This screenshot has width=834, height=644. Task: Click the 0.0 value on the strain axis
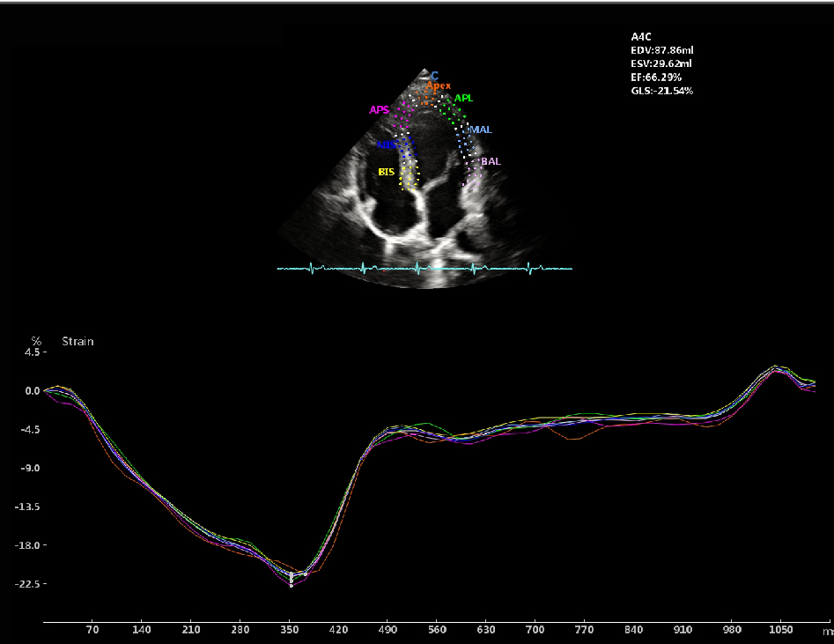31,390
